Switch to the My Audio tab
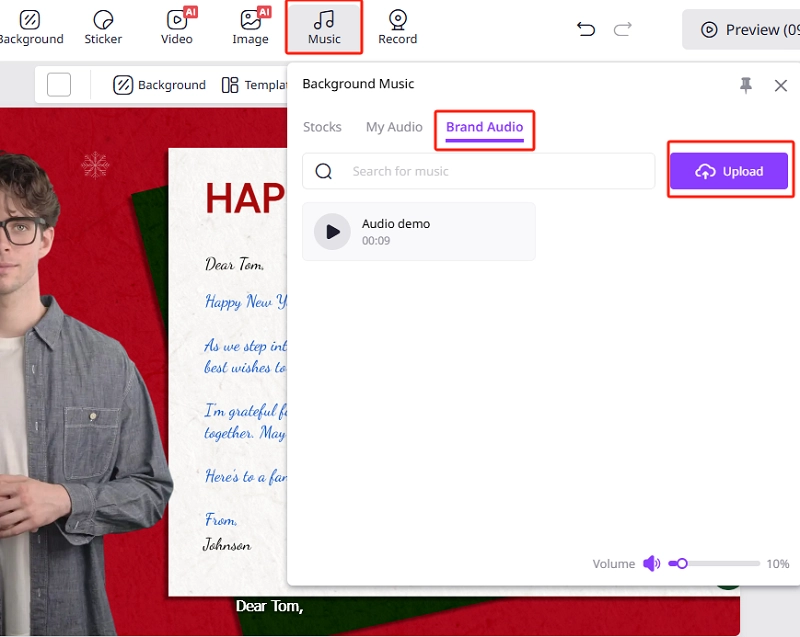 point(394,127)
